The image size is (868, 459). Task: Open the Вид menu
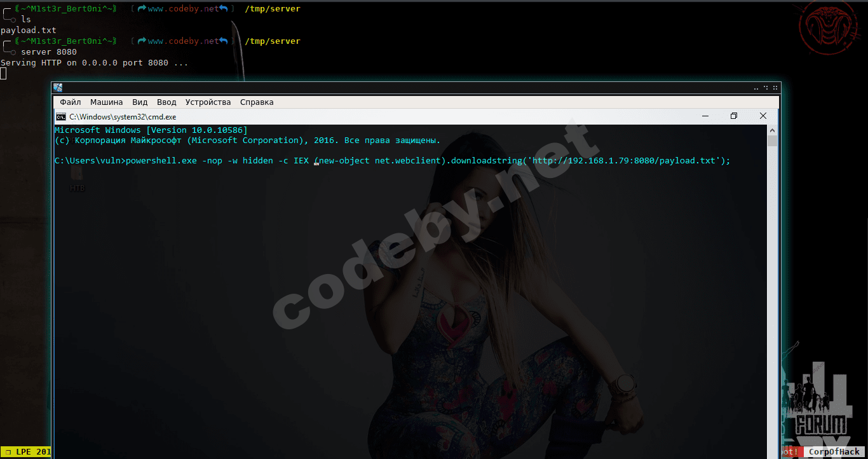[x=140, y=102]
